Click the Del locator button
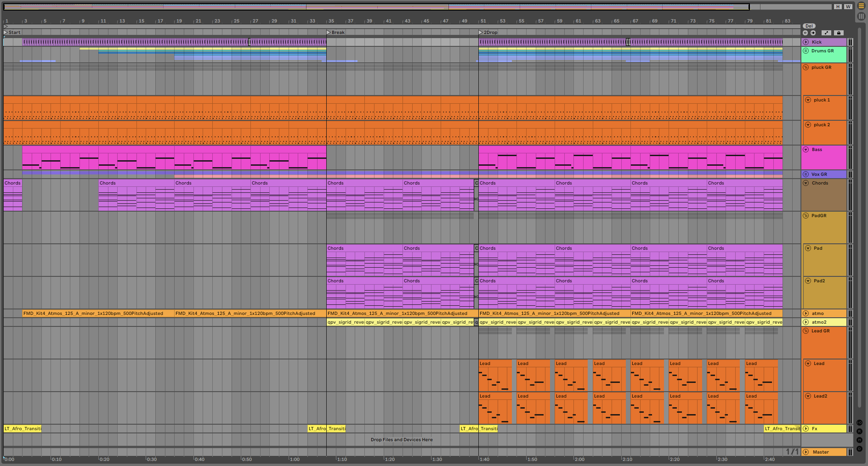This screenshot has width=868, height=466. [x=809, y=26]
